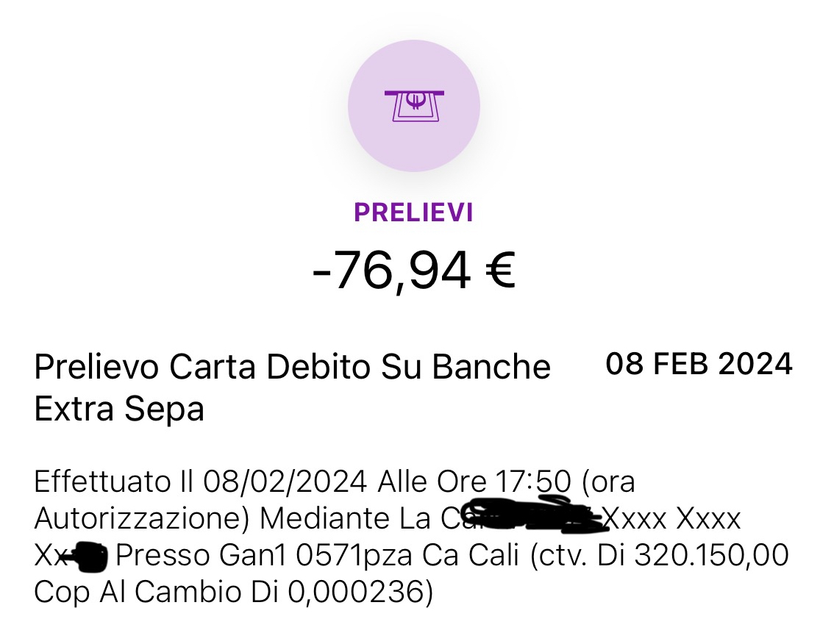Select the PRELIEVI category label

[x=413, y=212]
